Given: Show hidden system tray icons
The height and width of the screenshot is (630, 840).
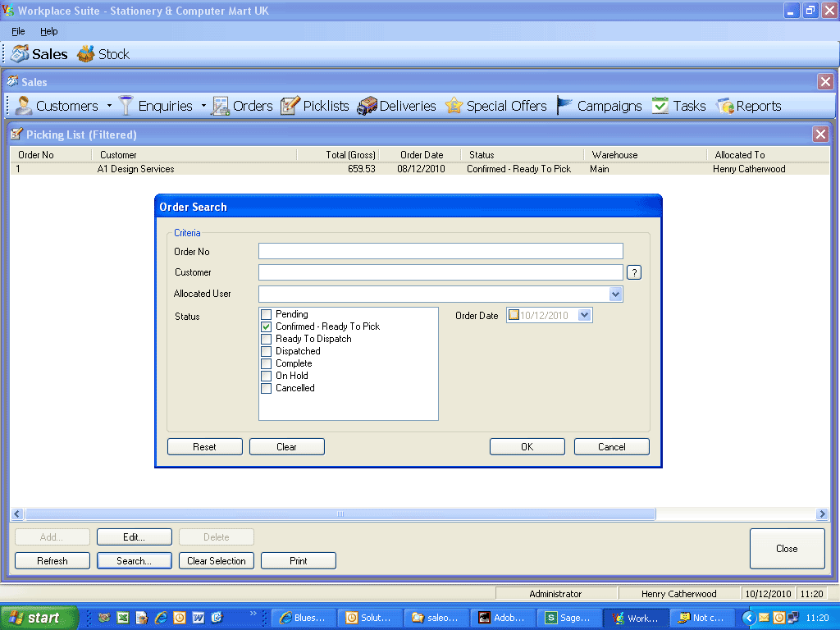Looking at the screenshot, I should [x=749, y=618].
